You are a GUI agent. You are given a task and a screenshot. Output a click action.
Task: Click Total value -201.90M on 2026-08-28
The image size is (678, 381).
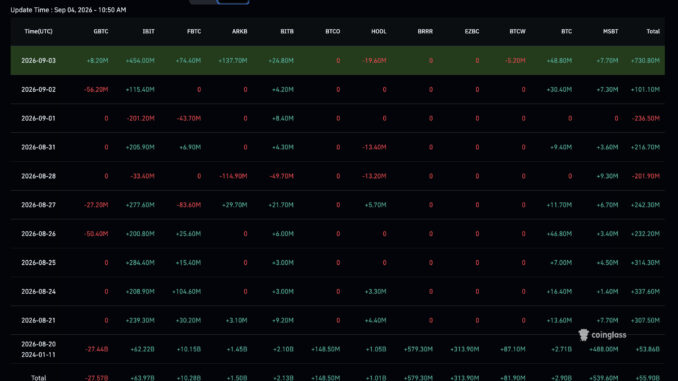point(646,176)
